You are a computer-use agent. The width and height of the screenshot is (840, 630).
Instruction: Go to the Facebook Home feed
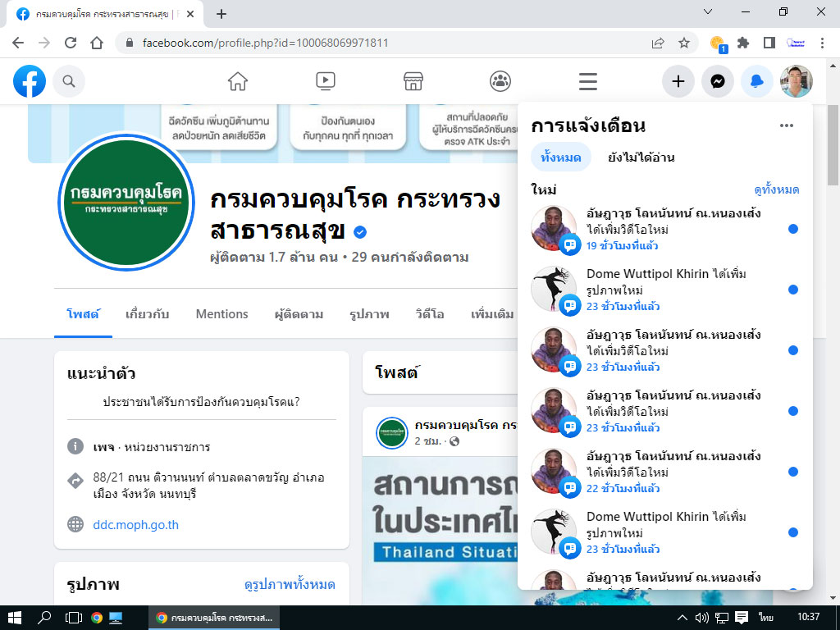point(238,81)
